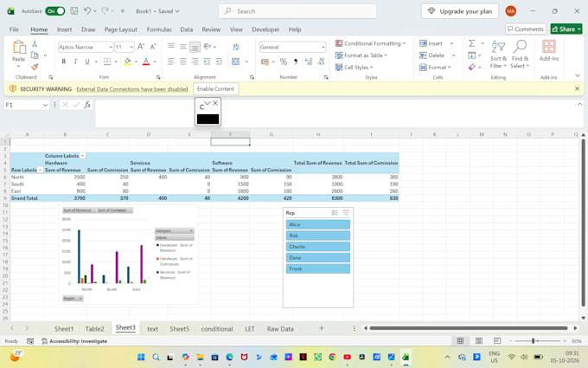Click the Decrease Decimal icon
The width and height of the screenshot is (588, 368).
321,61
